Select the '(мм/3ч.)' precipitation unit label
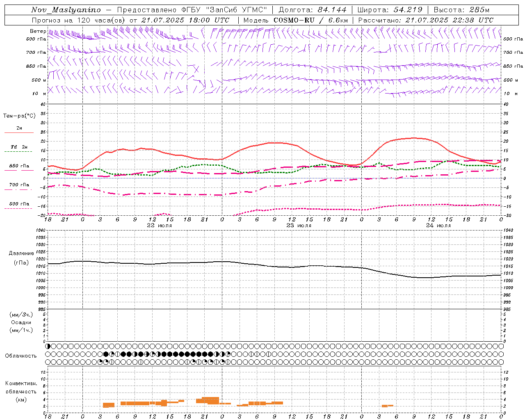The height and width of the screenshot is (420, 525). (21, 315)
